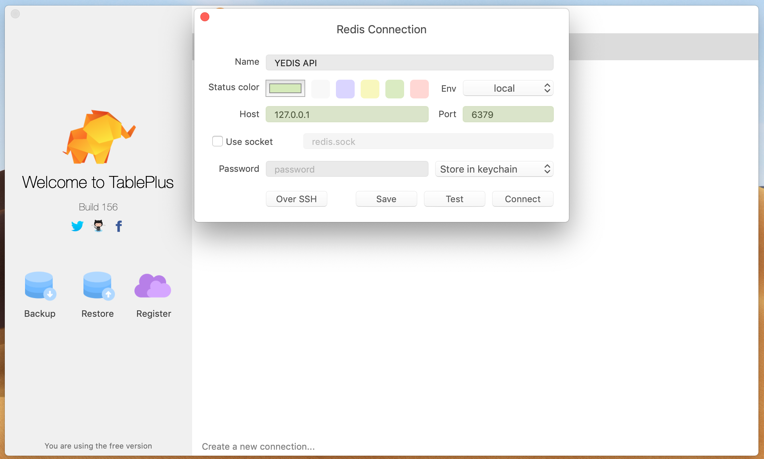The width and height of the screenshot is (764, 459).
Task: Open the Env local dropdown
Action: 508,88
